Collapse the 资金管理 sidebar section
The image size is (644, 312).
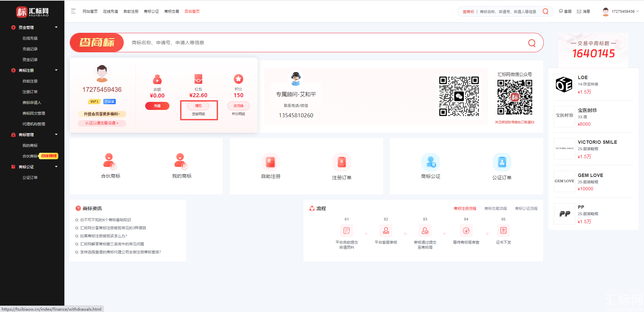[x=56, y=27]
